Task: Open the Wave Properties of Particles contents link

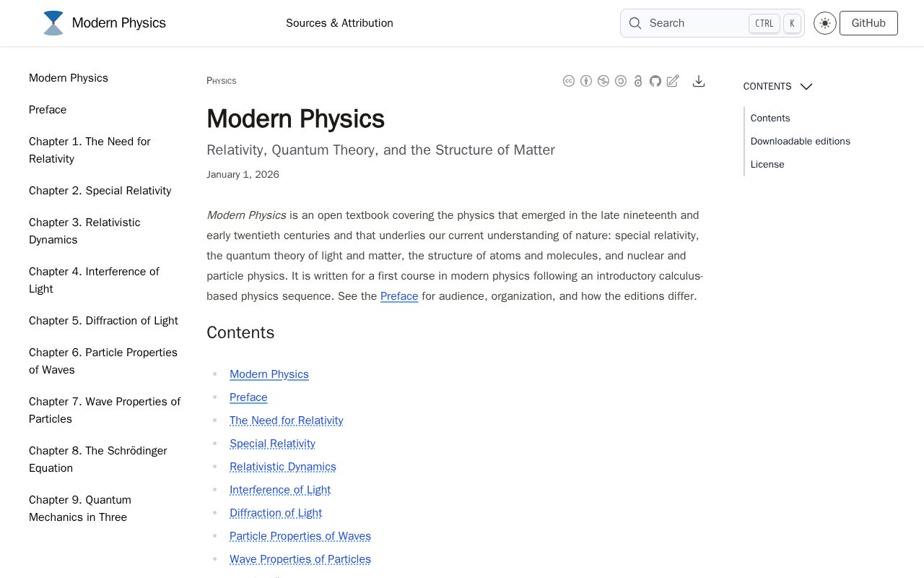Action: 300,559
